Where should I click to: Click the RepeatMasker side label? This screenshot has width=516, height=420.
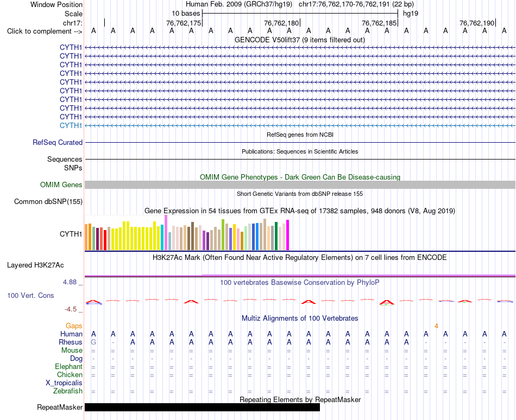pos(60,408)
